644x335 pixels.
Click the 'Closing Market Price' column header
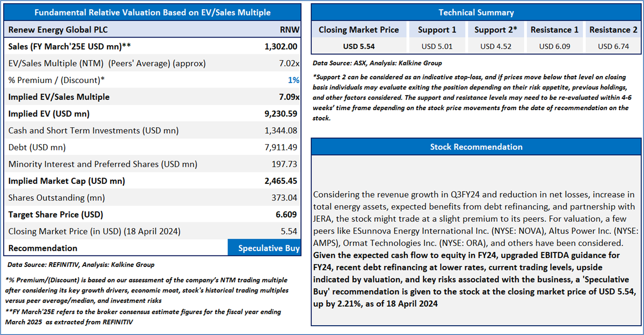pos(359,30)
